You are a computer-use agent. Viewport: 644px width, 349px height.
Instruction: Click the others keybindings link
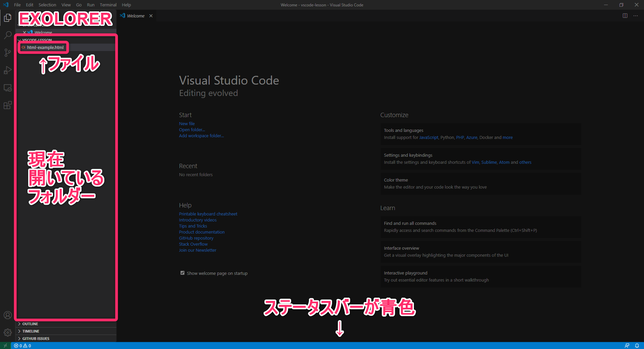click(x=525, y=162)
